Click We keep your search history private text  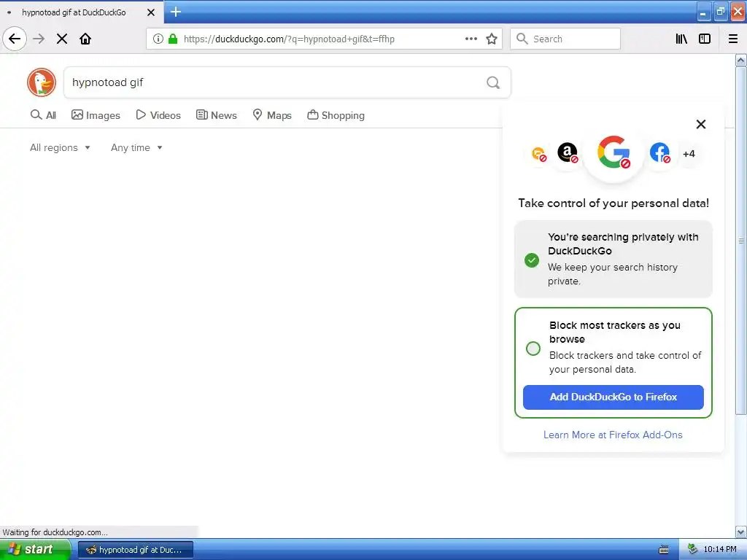pyautogui.click(x=613, y=274)
